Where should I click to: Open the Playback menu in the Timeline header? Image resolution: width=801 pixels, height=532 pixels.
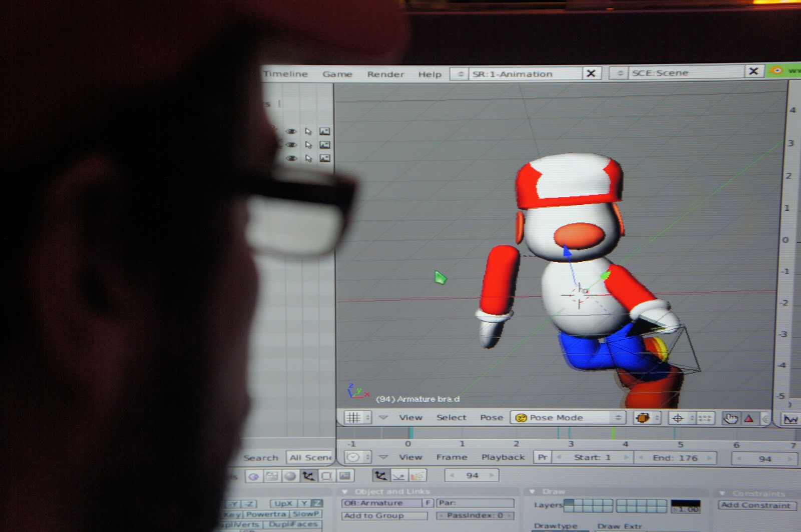click(x=503, y=457)
